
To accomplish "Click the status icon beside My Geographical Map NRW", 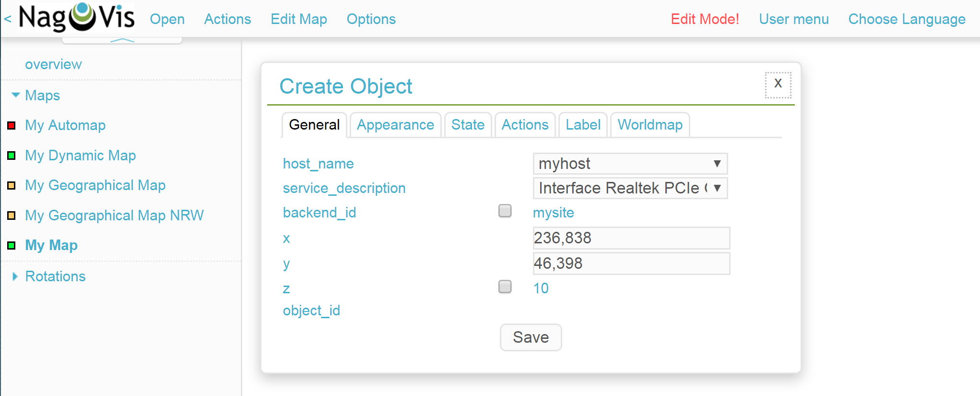I will 12,216.
